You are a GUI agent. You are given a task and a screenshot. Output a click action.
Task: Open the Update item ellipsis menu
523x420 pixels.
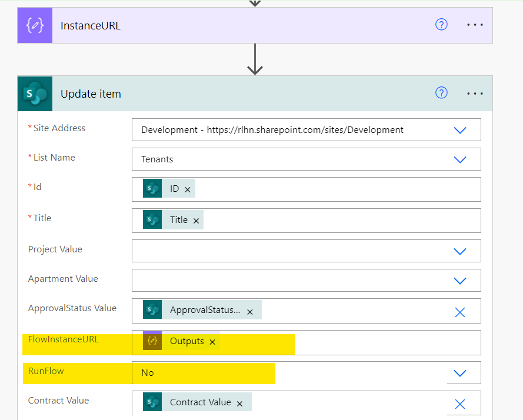(475, 94)
